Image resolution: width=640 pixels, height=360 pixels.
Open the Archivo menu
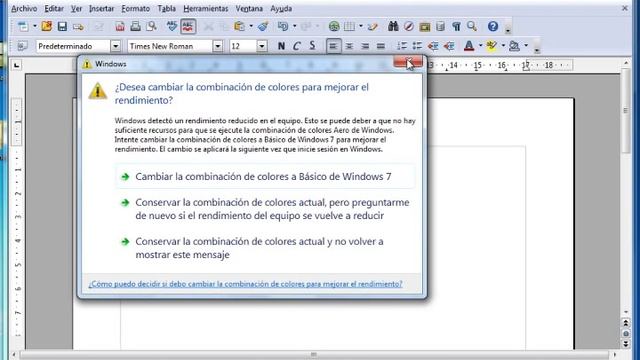[x=24, y=8]
